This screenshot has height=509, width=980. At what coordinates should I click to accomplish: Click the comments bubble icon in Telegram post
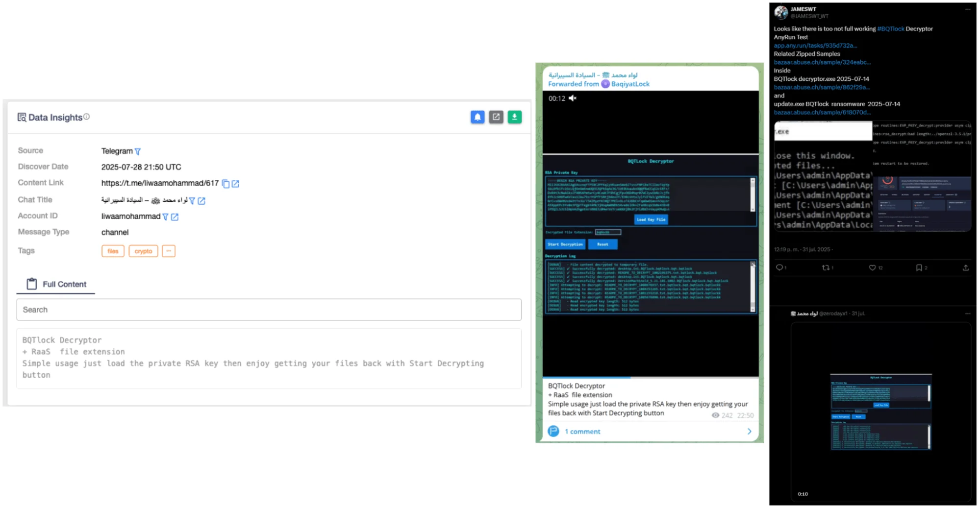tap(553, 431)
